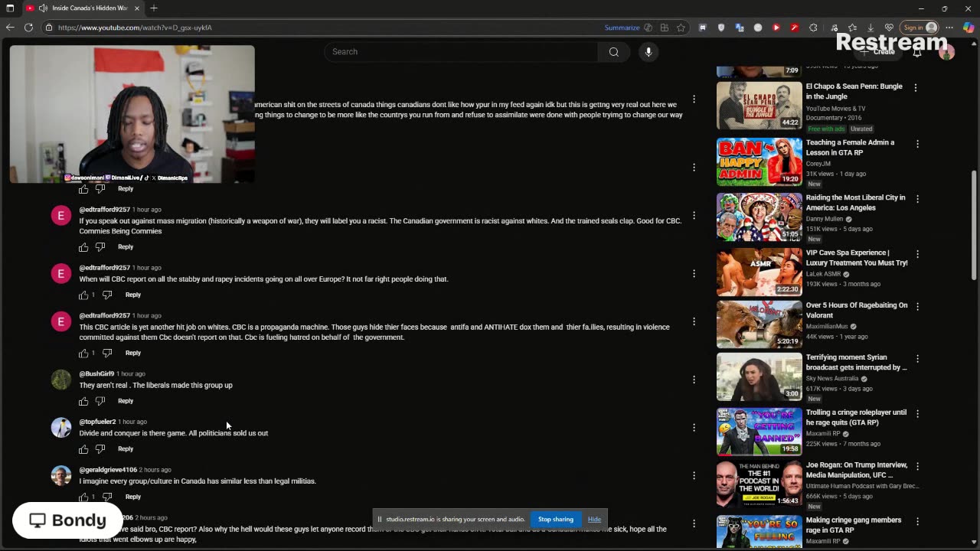Viewport: 980px width, 551px height.
Task: Like the 'When will CBC report' comment
Action: [x=83, y=295]
